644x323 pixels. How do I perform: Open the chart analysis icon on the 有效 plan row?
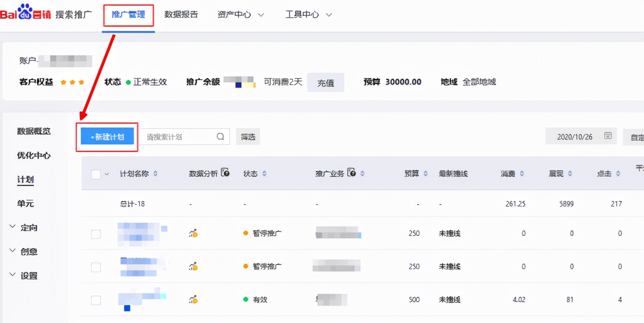tap(192, 300)
